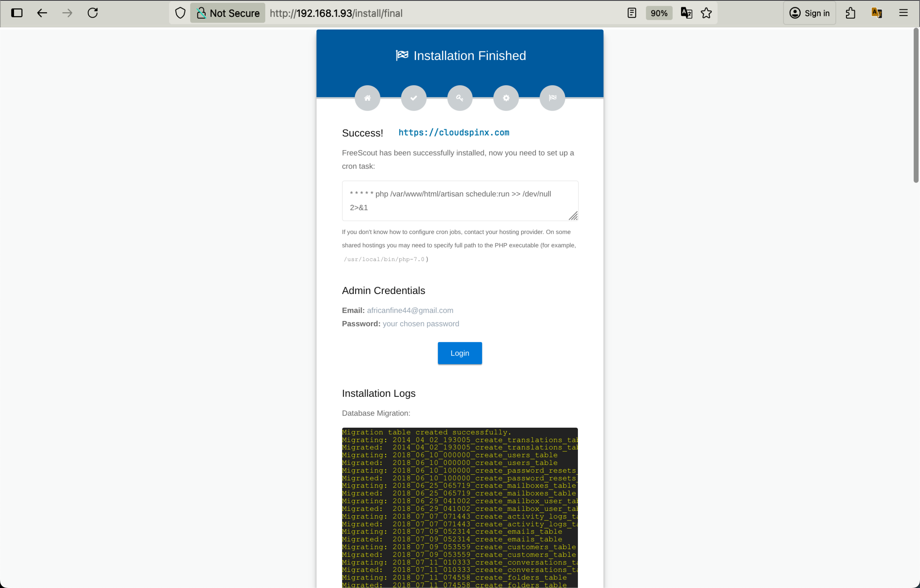Open the gear configuration step icon
This screenshot has height=588, width=920.
[x=506, y=98]
